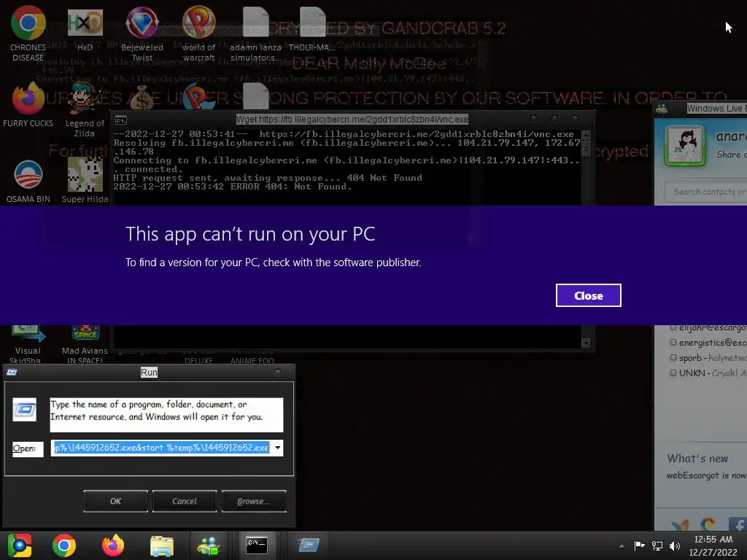Click the Wget console window system icon
747x560 pixels.
click(121, 120)
